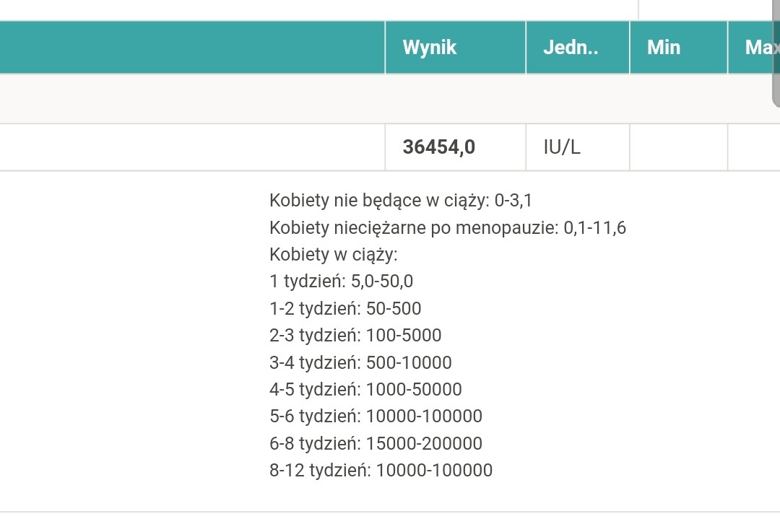This screenshot has height=532, width=780.
Task: Click the "2-3 tydzień: 100-5000" range line
Action: pos(355,336)
